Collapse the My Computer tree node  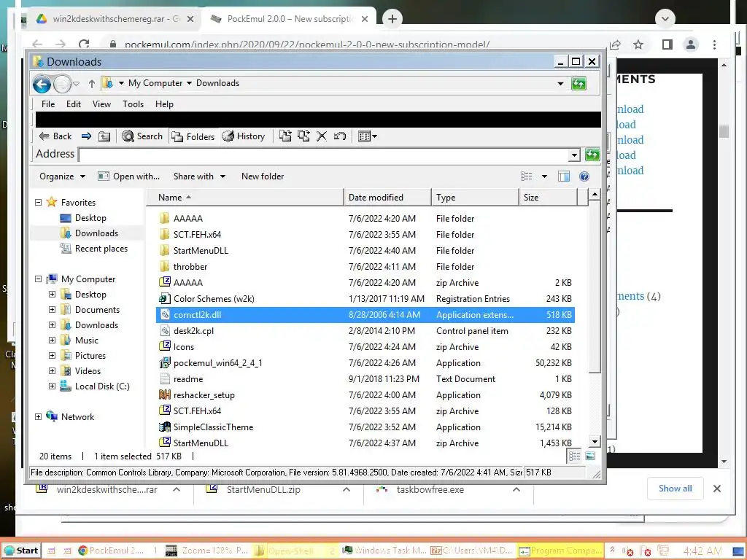pos(38,279)
